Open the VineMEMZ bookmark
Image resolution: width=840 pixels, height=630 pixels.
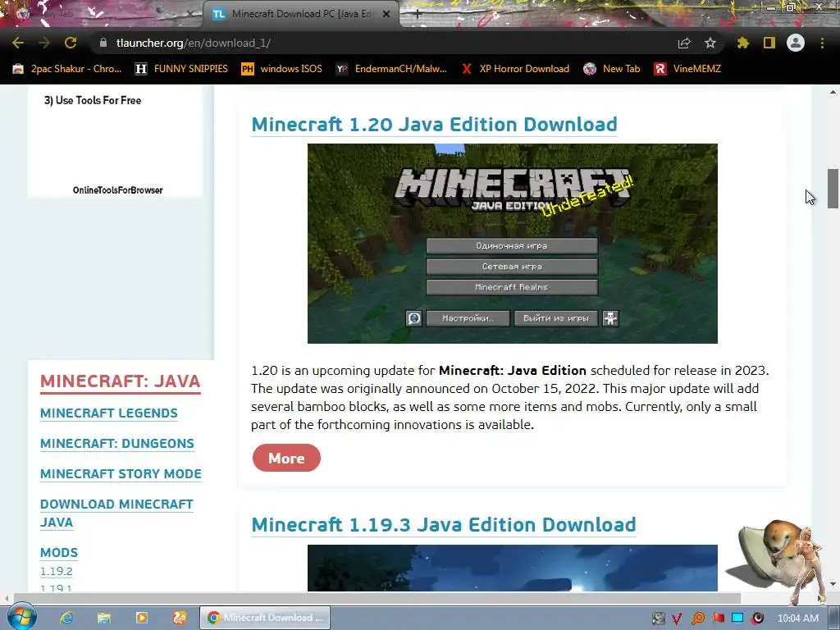tap(687, 69)
